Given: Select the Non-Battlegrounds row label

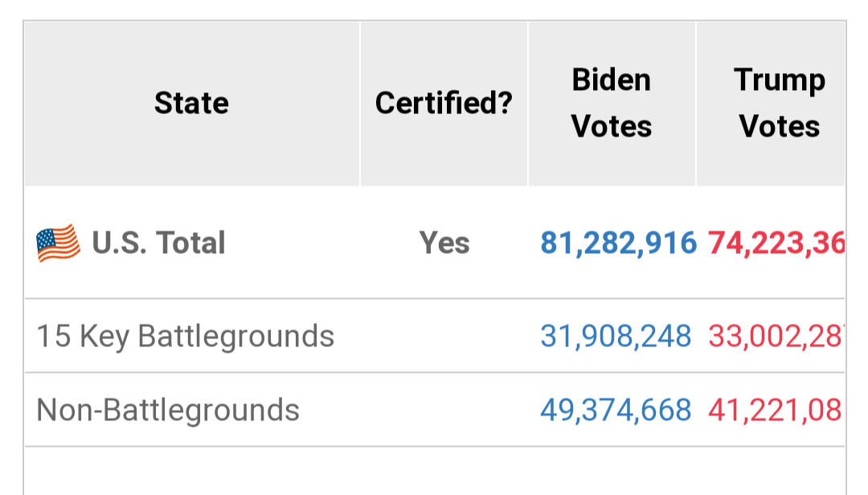Looking at the screenshot, I should pos(168,410).
